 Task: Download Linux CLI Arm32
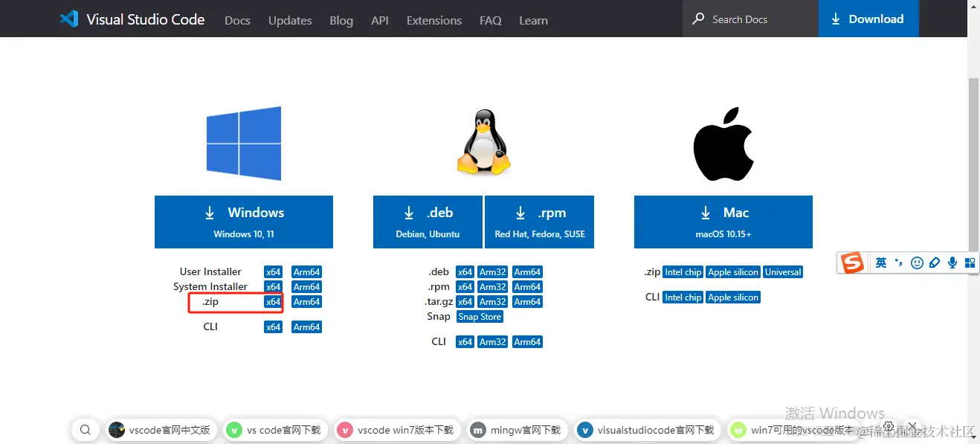coord(493,342)
